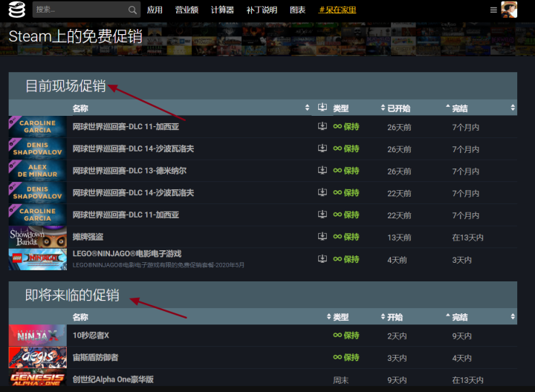Viewport: 535px width, 392px height.
Task: Click 保持 type label in 摊牌强盗 row
Action: coord(346,237)
